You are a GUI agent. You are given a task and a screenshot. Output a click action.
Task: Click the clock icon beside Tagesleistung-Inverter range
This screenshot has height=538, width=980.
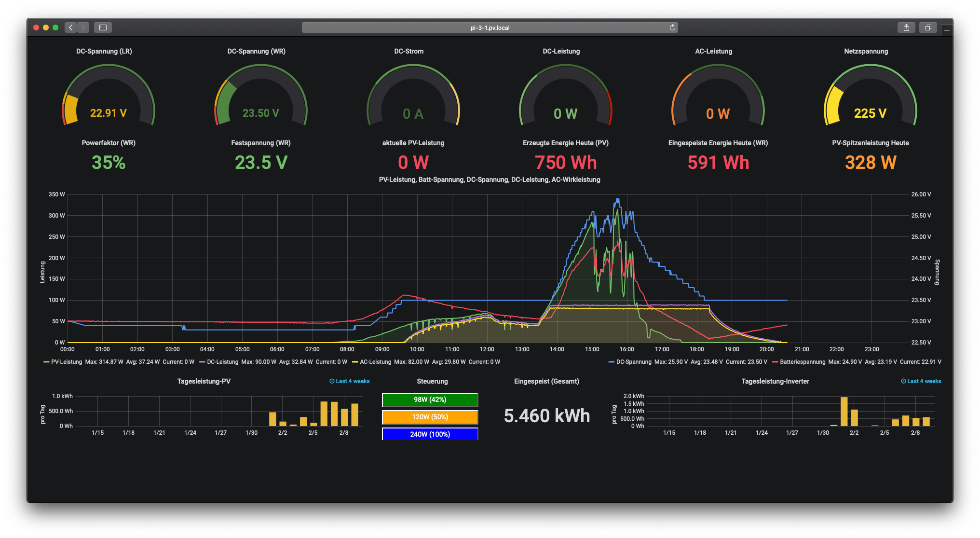click(x=903, y=381)
